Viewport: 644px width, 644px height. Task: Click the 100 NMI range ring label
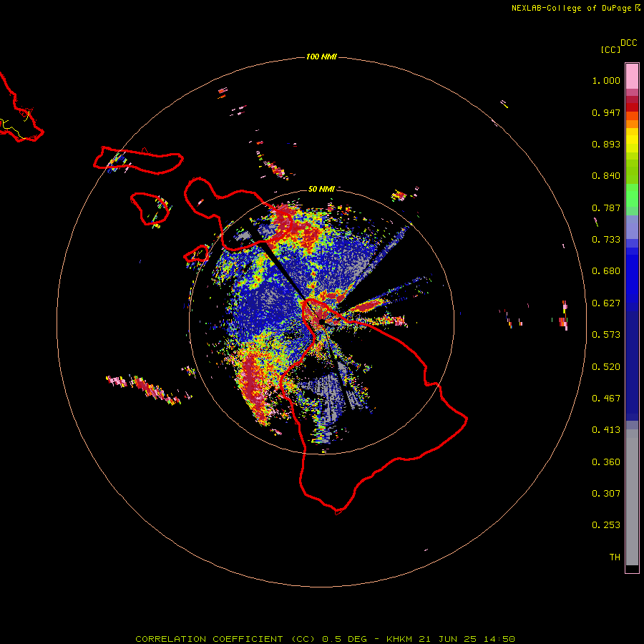pos(321,57)
